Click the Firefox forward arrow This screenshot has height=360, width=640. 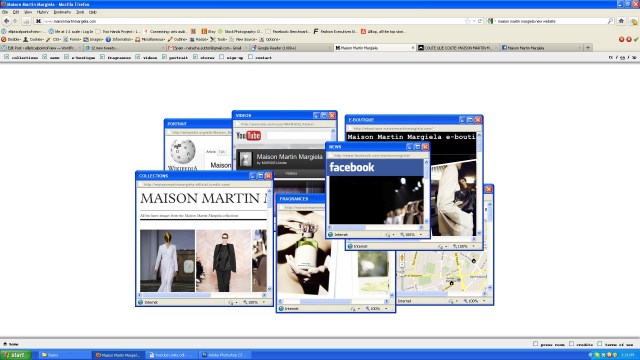(15, 21)
